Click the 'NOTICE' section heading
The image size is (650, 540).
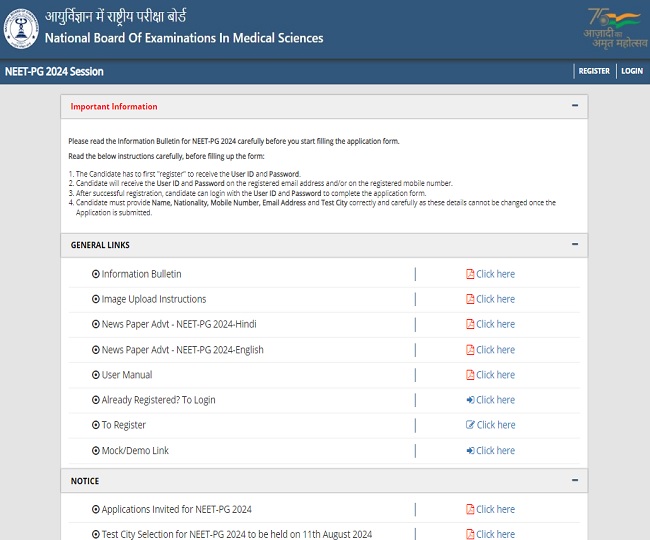point(85,481)
